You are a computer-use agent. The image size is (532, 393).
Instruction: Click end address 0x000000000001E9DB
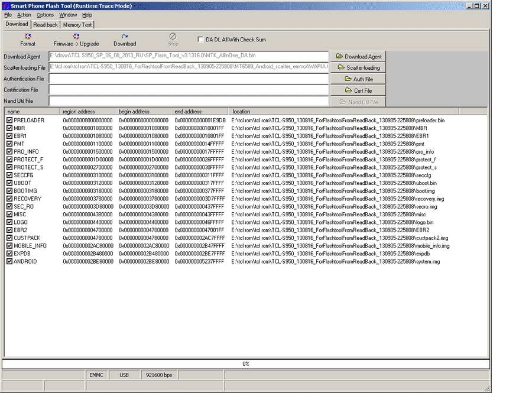coord(200,121)
